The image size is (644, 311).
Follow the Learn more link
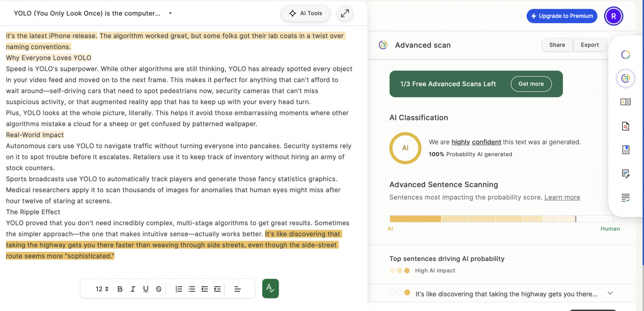(562, 197)
